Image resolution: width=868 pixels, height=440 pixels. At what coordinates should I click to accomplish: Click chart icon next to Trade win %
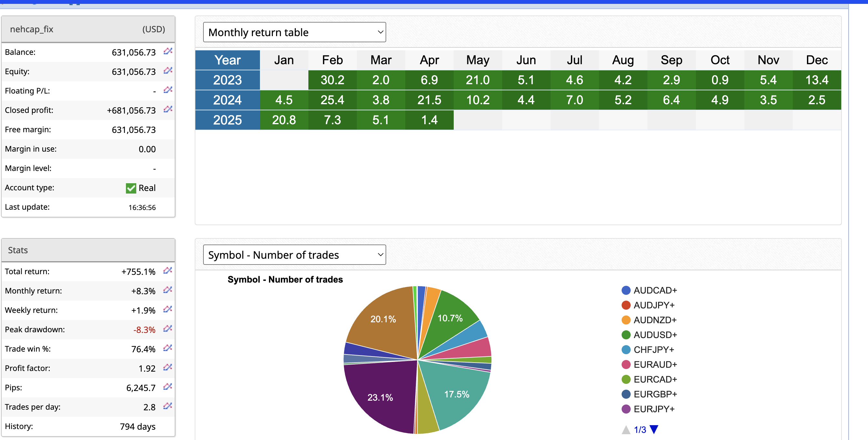(168, 348)
